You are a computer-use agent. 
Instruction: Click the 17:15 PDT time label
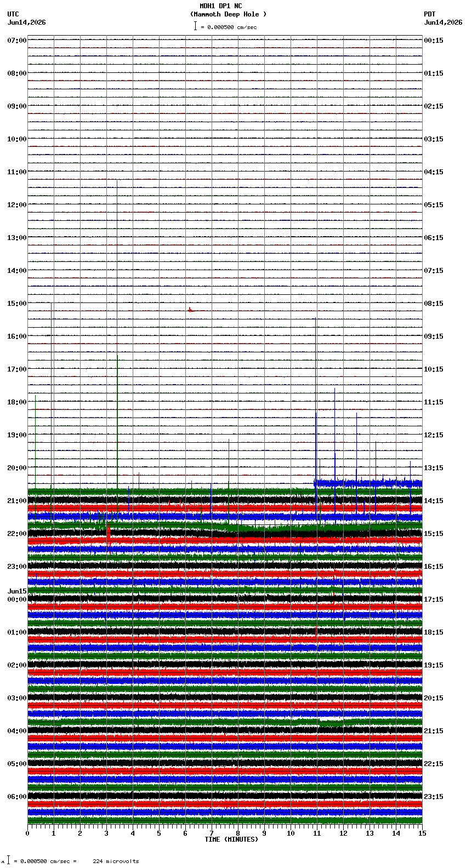click(434, 599)
